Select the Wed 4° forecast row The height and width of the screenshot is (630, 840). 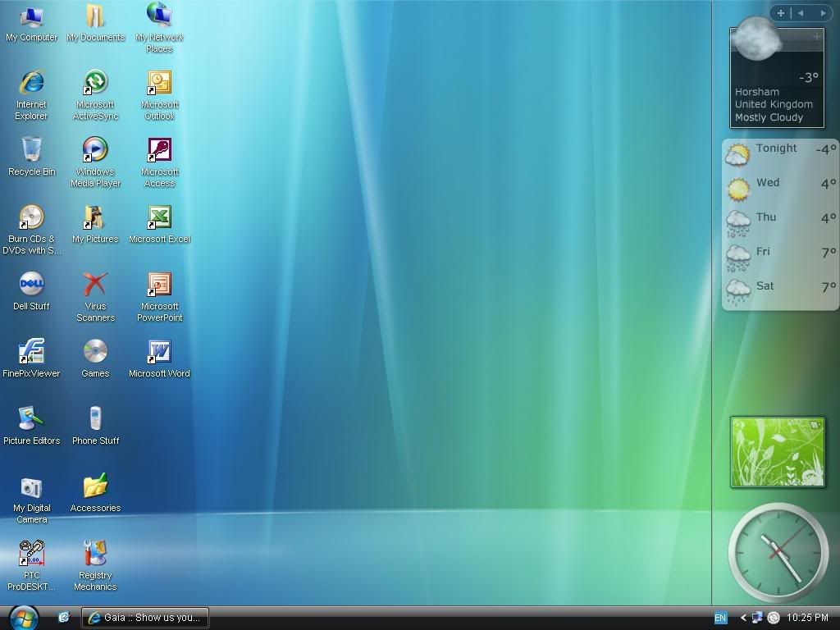point(781,188)
